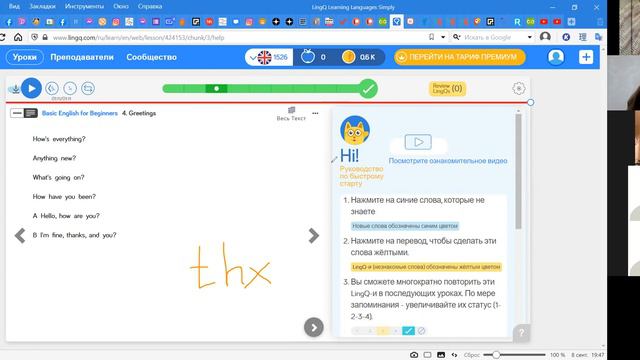Reload the page with the refresh icon
The height and width of the screenshot is (360, 640).
pos(2,37)
